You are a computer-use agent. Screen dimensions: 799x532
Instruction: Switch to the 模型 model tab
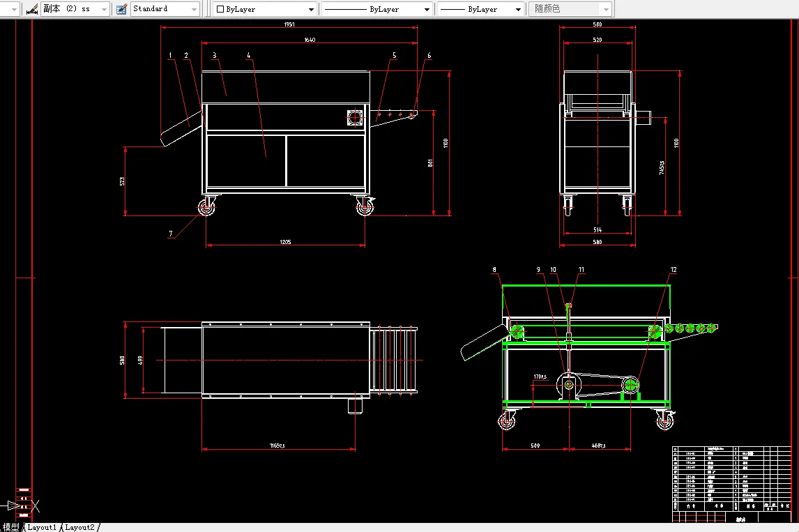[x=10, y=527]
